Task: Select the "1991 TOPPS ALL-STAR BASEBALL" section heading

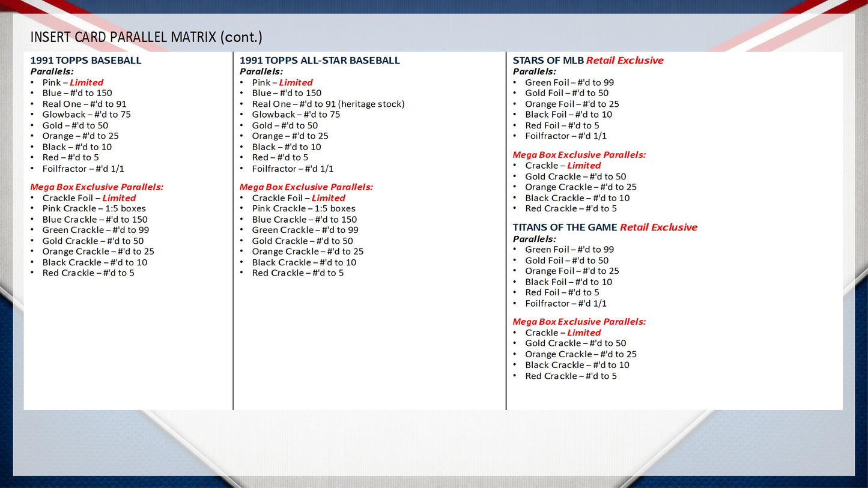Action: pos(320,60)
